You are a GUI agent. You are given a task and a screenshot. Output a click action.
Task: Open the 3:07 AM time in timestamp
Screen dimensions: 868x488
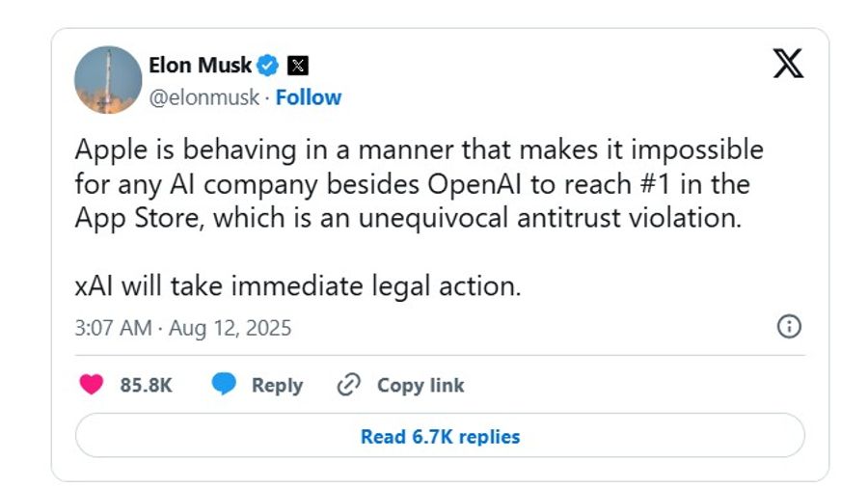[113, 328]
